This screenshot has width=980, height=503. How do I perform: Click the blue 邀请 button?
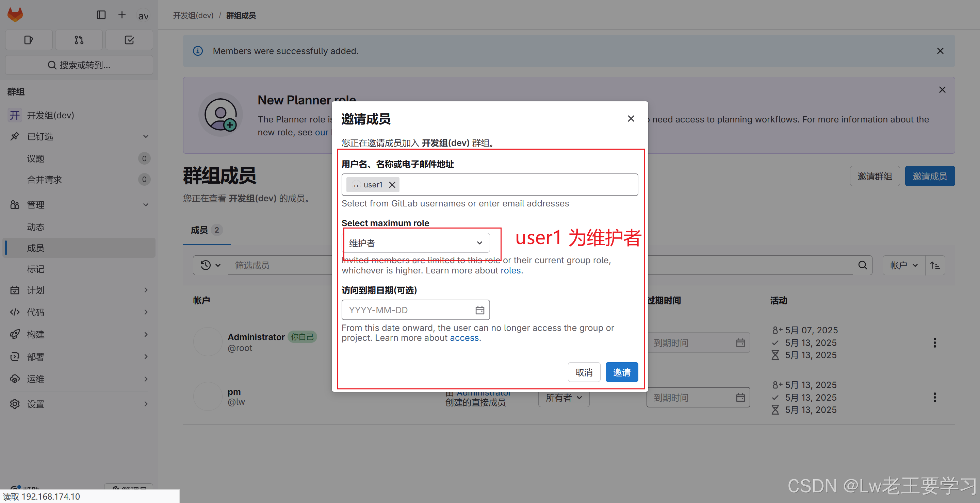(621, 372)
